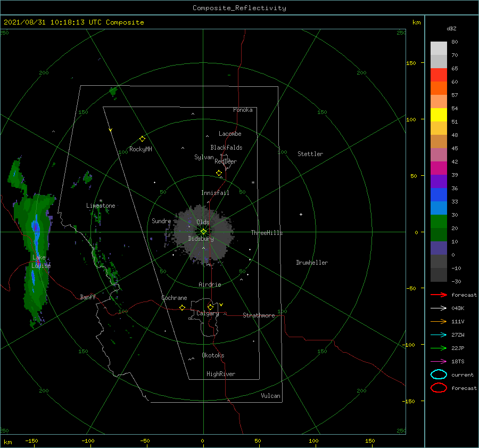The height and width of the screenshot is (448, 479).
Task: Pick the magenta 42–39 dBZ color swatch
Action: tap(439, 168)
